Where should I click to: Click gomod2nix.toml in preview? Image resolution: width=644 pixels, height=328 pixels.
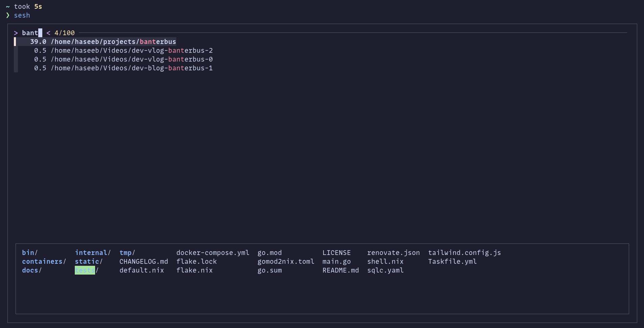286,261
